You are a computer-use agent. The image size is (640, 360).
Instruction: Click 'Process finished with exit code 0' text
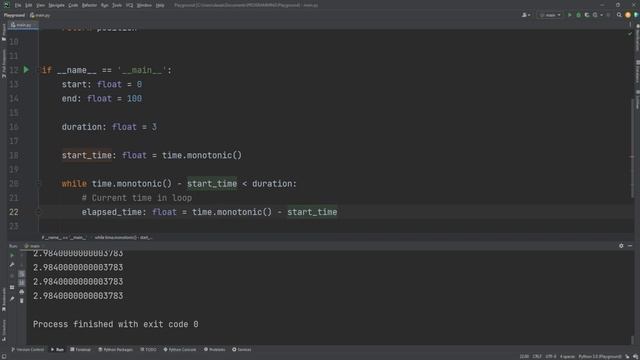click(x=116, y=324)
